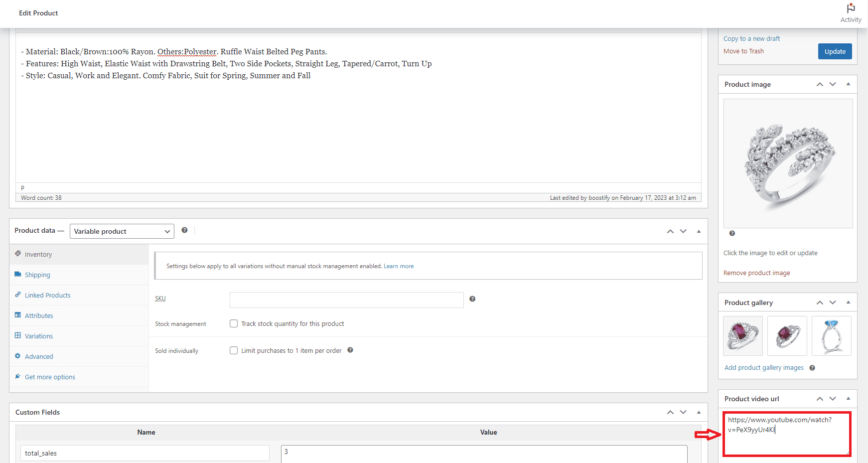Move Product image panel up
The image size is (868, 463).
point(820,84)
